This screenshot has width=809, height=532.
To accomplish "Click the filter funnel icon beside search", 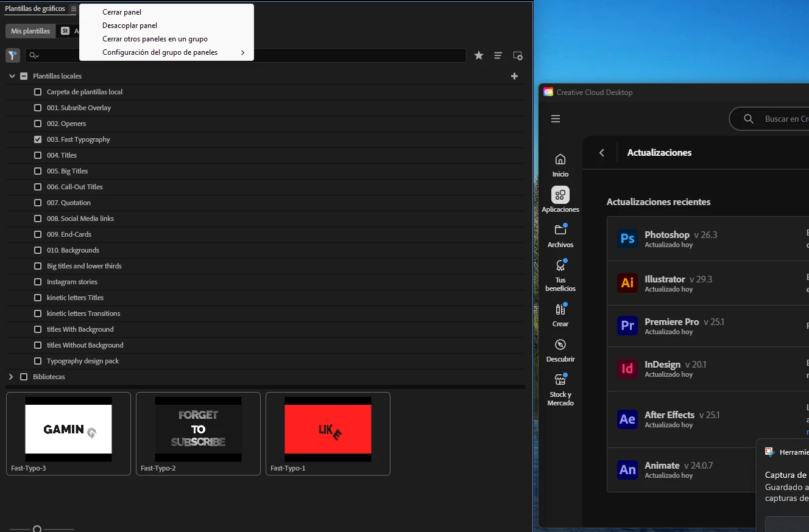I will tap(13, 55).
